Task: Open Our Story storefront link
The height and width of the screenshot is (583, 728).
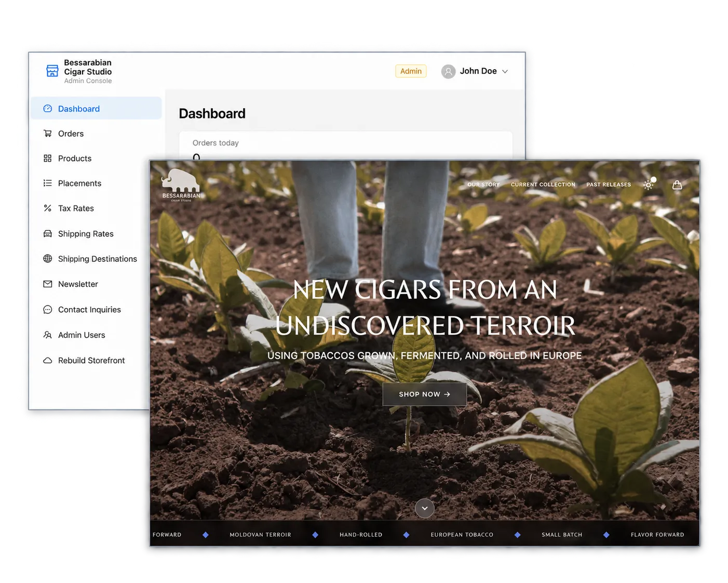Action: point(483,184)
